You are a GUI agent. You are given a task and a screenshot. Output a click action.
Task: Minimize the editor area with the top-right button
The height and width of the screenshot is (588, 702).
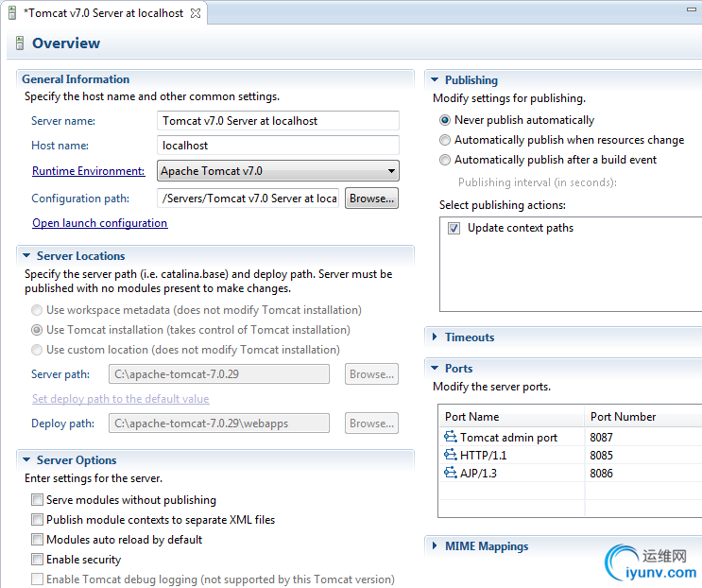point(692,9)
